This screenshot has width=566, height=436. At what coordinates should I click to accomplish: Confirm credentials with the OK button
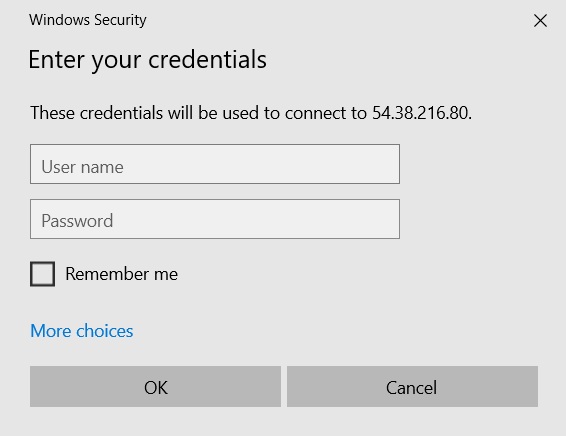(x=155, y=387)
